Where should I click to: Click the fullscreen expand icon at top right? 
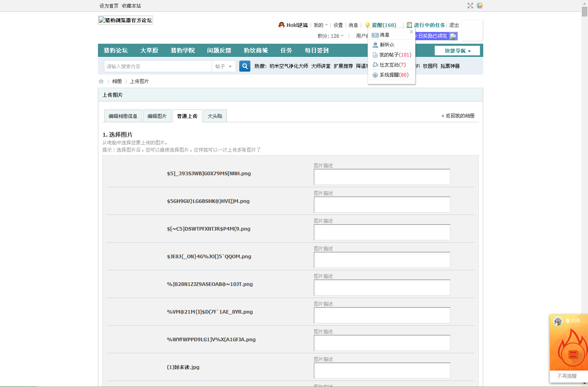click(470, 6)
